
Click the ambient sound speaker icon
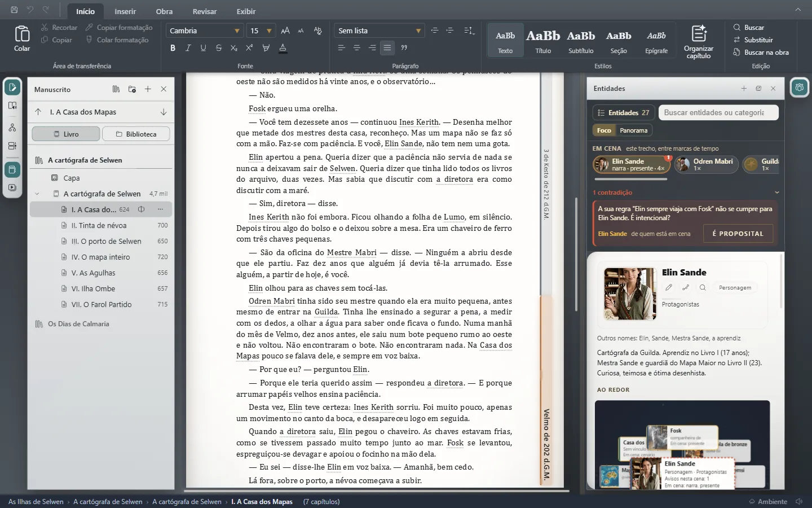point(799,501)
